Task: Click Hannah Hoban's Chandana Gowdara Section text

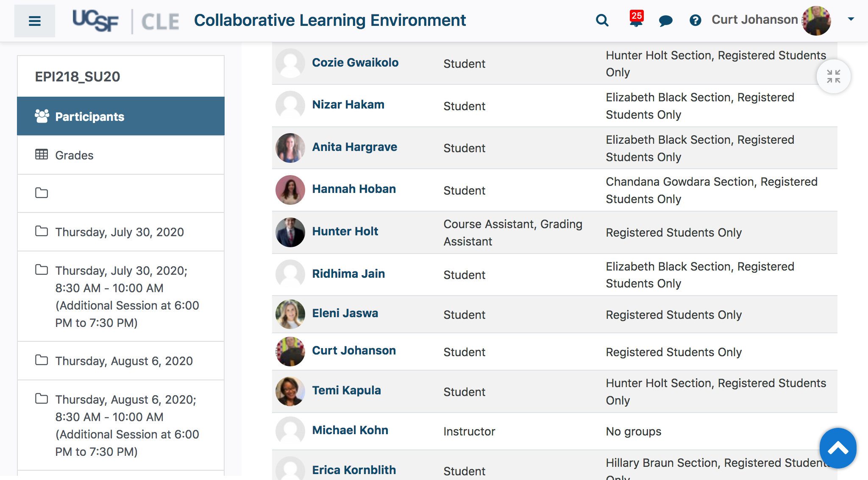Action: click(712, 190)
